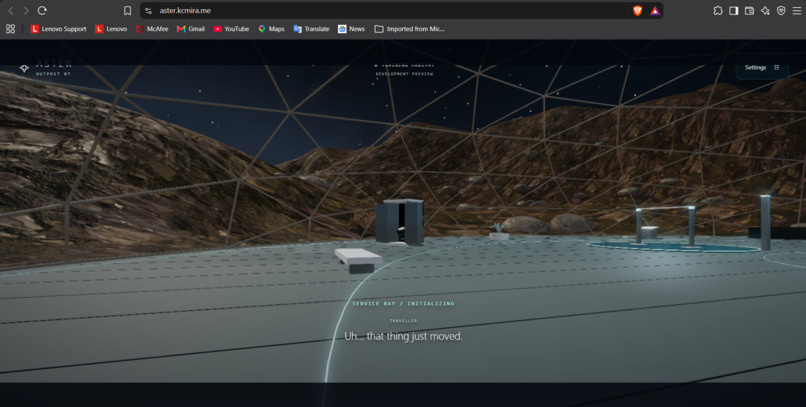Viewport: 806px width, 407px height.
Task: Click the TRAVELLER speaker label
Action: 404,321
